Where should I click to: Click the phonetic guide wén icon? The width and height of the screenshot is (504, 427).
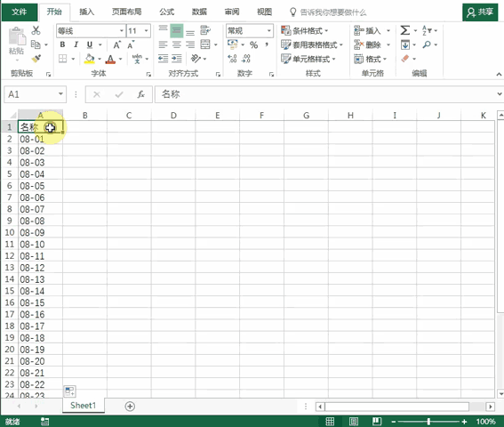click(137, 59)
